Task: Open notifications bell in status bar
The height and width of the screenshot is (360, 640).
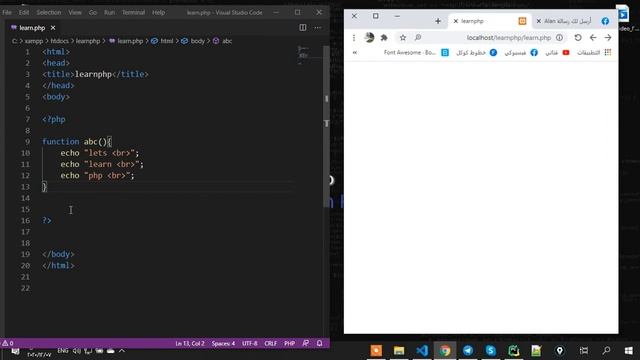Action: pos(320,343)
